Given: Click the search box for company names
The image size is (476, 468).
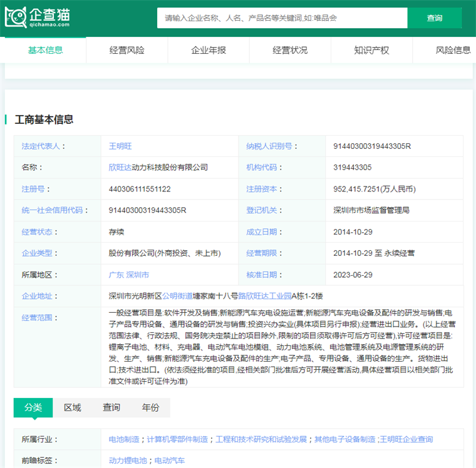Looking at the screenshot, I should click(x=282, y=18).
